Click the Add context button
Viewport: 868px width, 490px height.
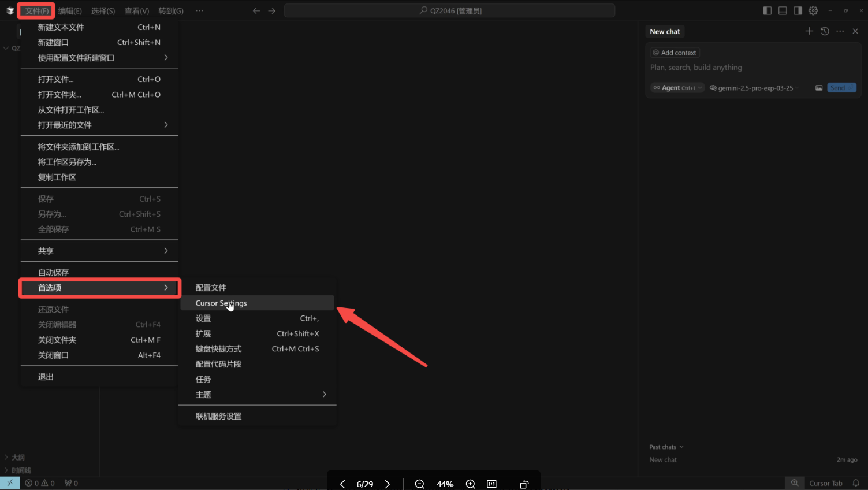coord(675,53)
